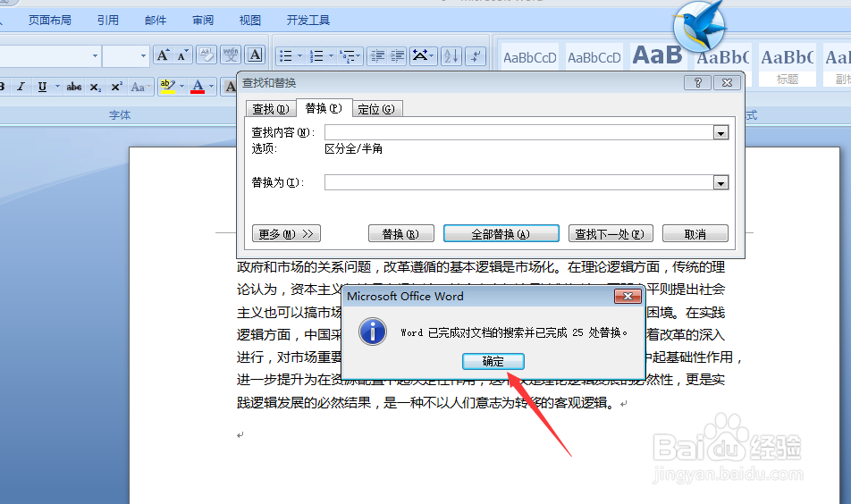Image resolution: width=851 pixels, height=504 pixels.
Task: Click the Asian Layout icon
Action: [x=423, y=56]
